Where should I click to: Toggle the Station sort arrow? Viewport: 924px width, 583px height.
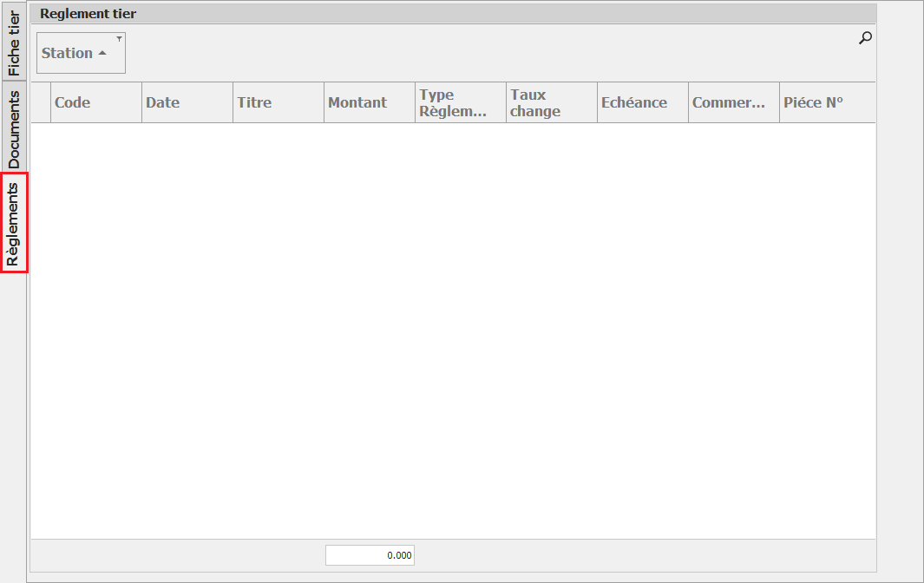[102, 54]
